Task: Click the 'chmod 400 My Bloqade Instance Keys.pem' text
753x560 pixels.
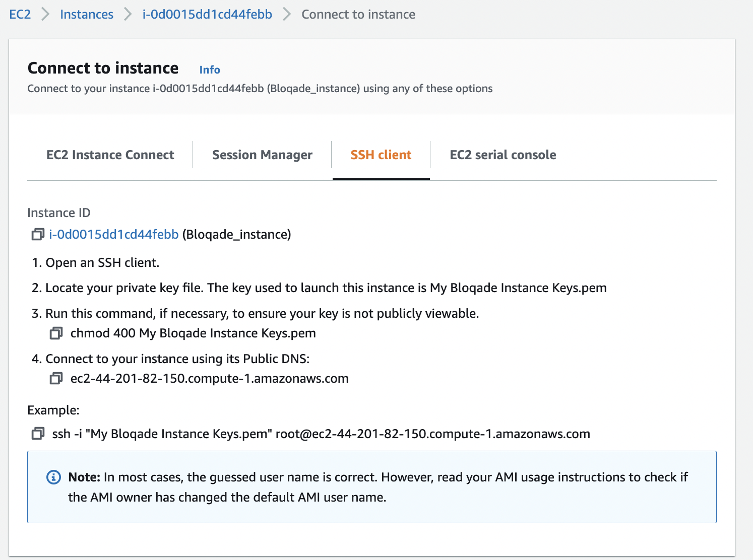Action: (193, 333)
